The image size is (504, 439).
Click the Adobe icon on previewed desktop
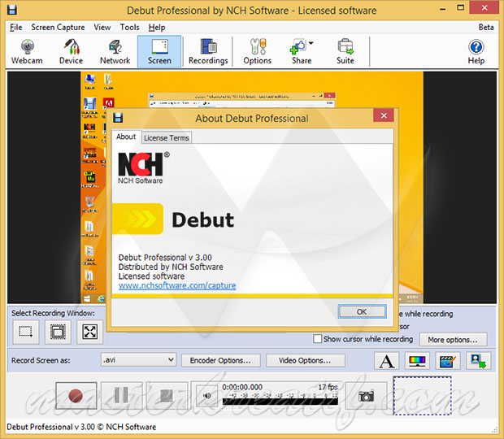pyautogui.click(x=108, y=103)
